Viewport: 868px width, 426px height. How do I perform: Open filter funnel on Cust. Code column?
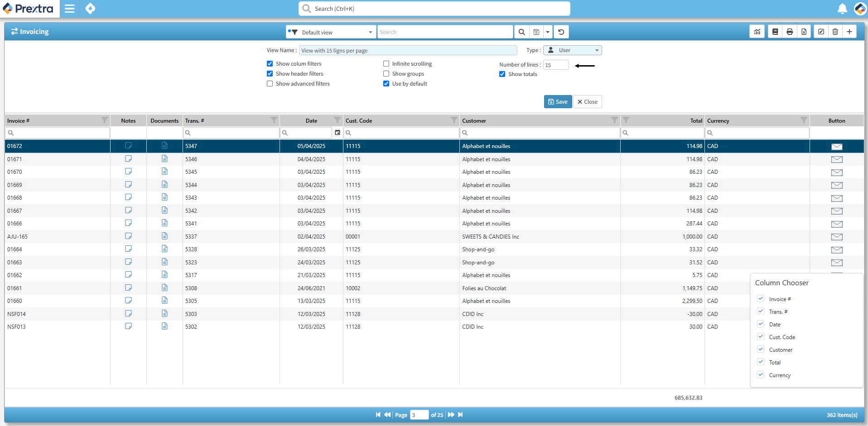(x=453, y=120)
